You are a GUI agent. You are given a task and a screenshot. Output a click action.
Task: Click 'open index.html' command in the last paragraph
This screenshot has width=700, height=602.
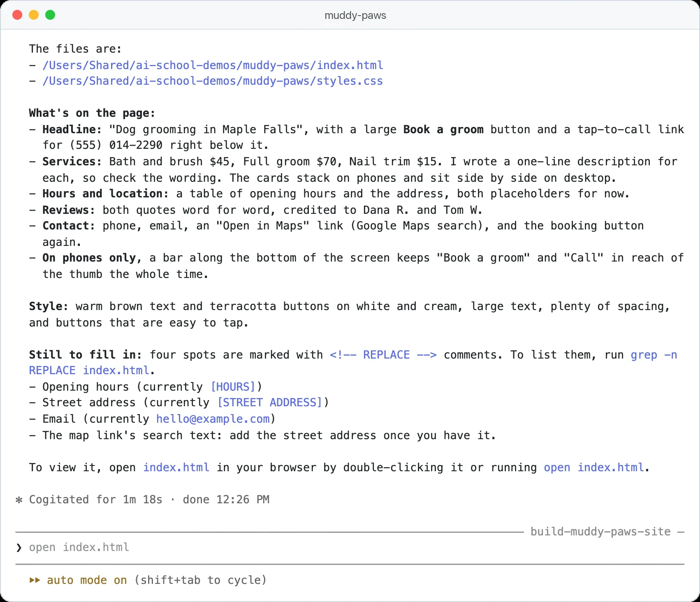(594, 467)
